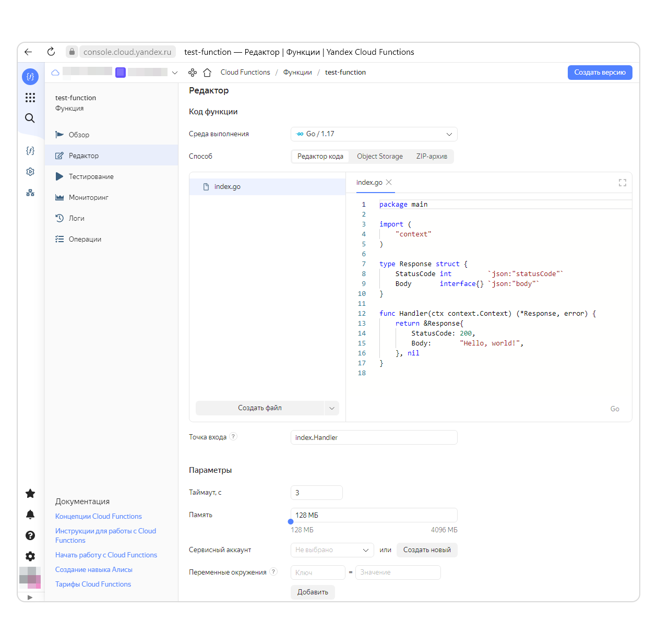Click the Ключ environment variable field

click(x=318, y=573)
